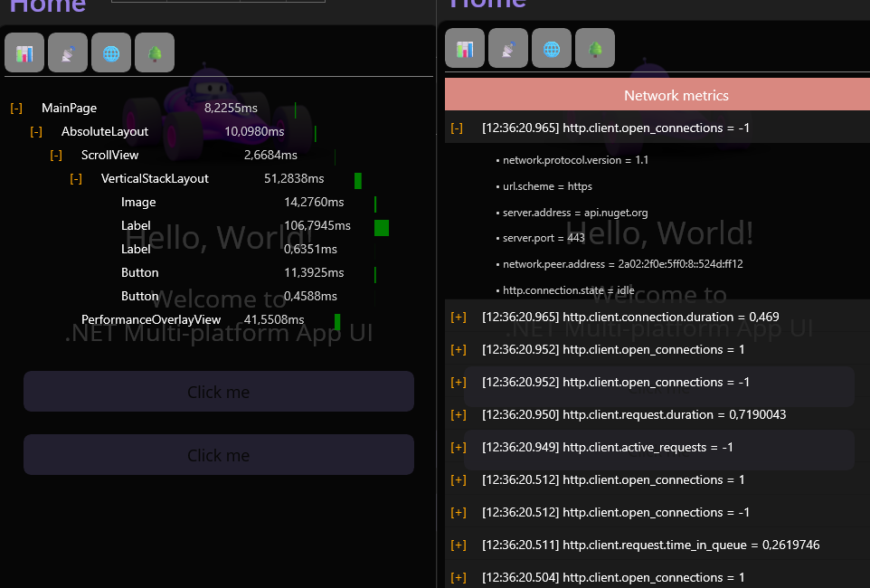Show the tree icon in right window
The height and width of the screenshot is (588, 870).
coord(595,48)
